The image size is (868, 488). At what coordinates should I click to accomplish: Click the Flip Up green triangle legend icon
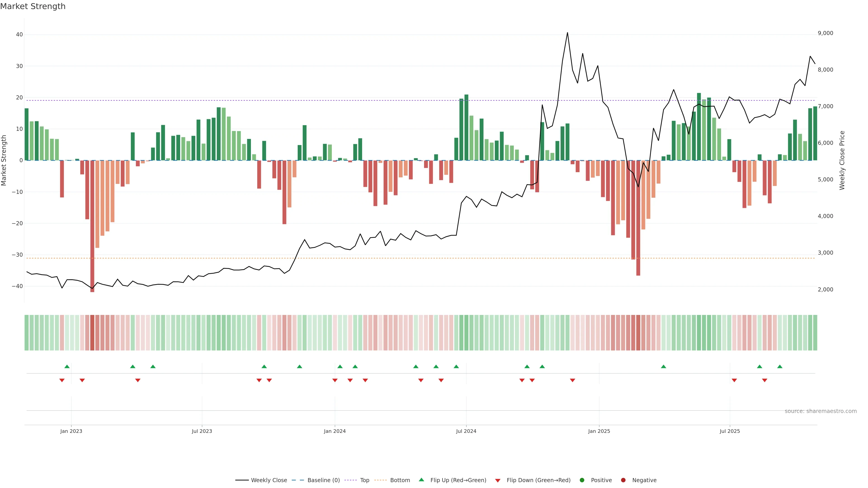pyautogui.click(x=421, y=480)
